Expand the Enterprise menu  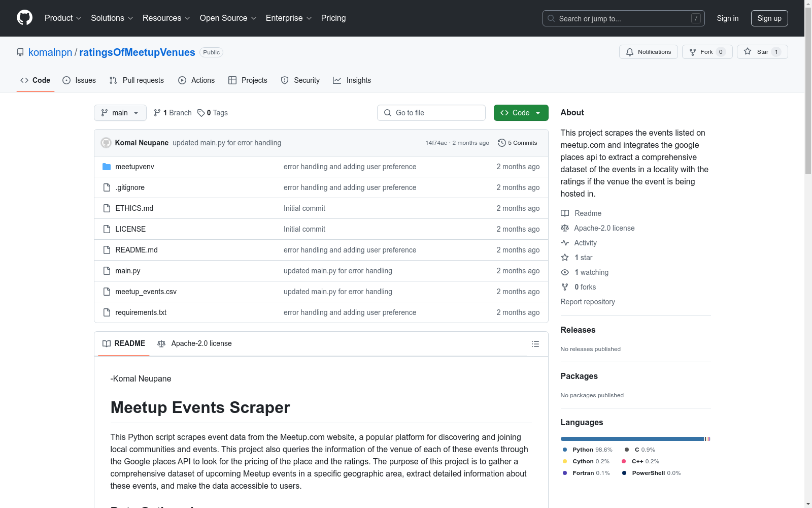289,18
